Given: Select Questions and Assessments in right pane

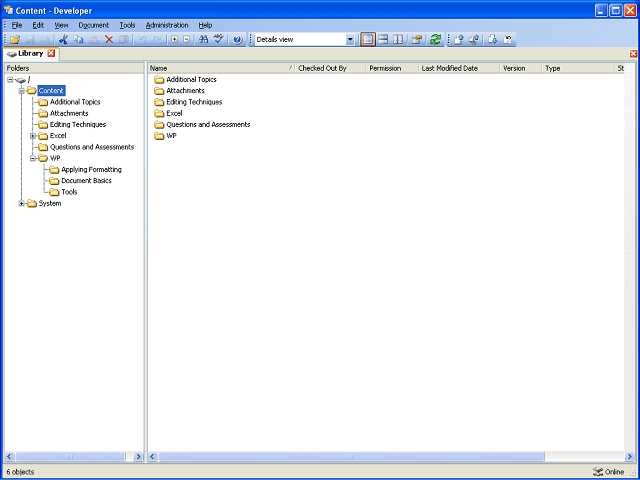Looking at the screenshot, I should tap(208, 124).
